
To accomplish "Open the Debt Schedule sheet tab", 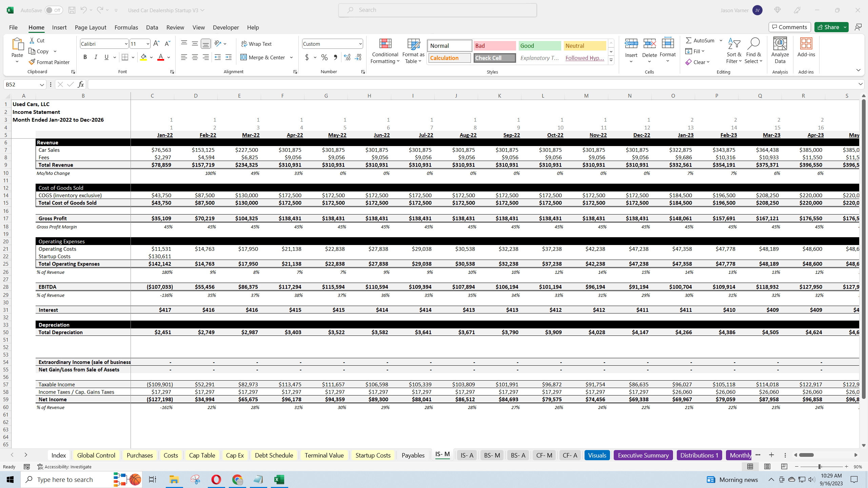I will coord(274,455).
